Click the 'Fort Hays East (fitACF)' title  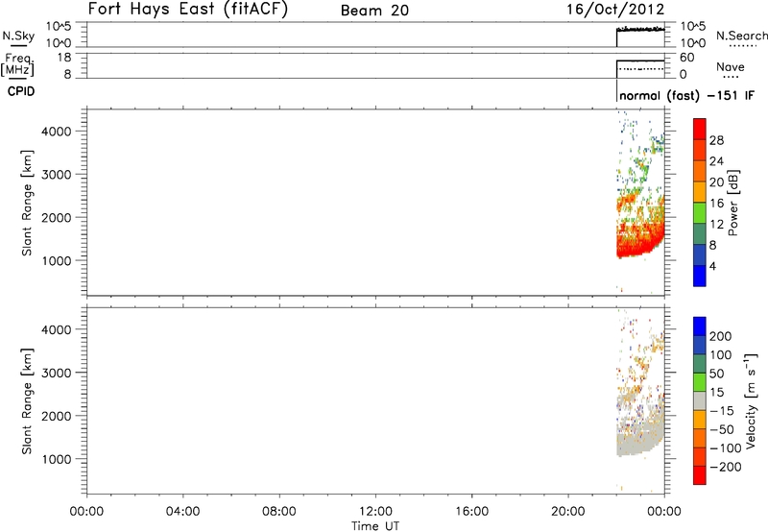click(x=187, y=9)
